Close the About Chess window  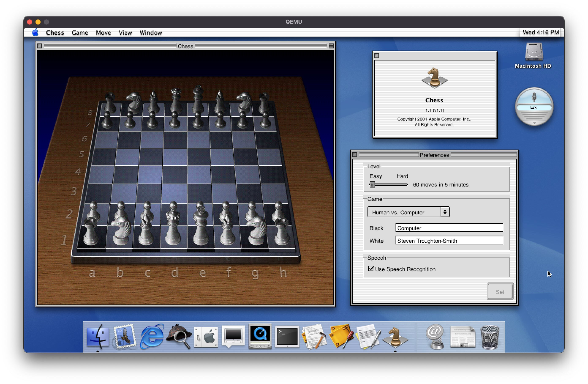coord(376,56)
